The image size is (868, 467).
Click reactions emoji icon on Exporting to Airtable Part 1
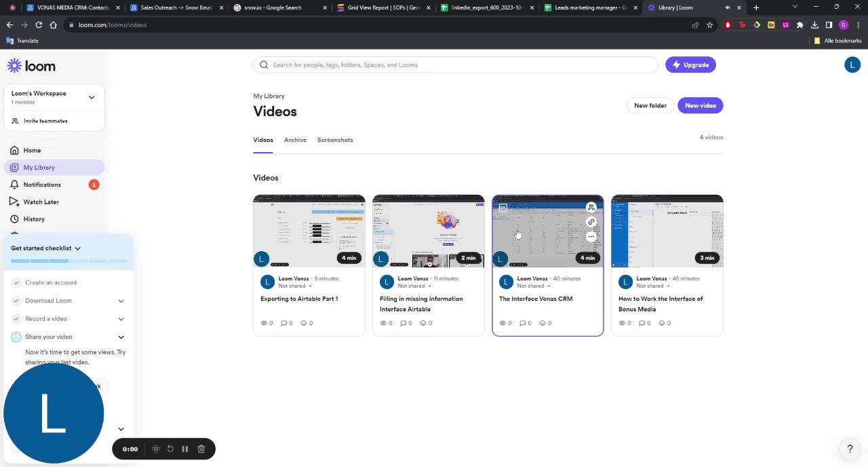click(304, 323)
